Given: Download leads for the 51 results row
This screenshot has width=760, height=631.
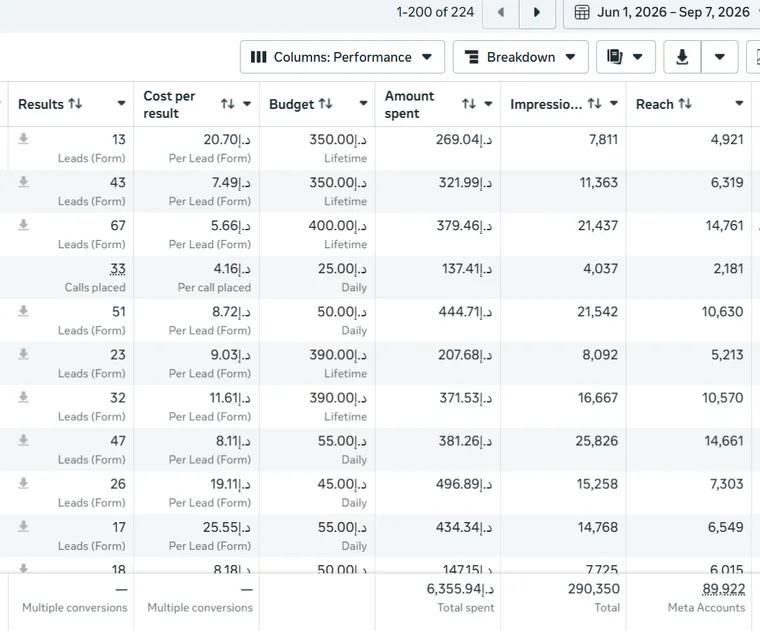Looking at the screenshot, I should click(23, 312).
